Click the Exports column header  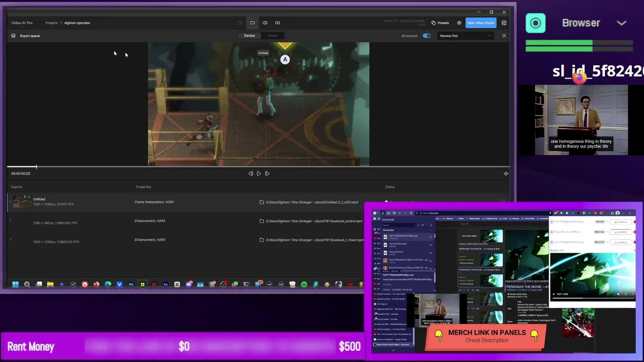point(17,187)
